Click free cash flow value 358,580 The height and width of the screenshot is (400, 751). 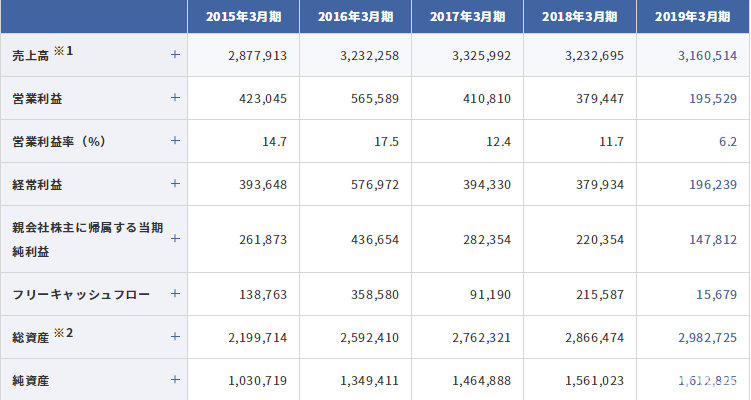[375, 295]
